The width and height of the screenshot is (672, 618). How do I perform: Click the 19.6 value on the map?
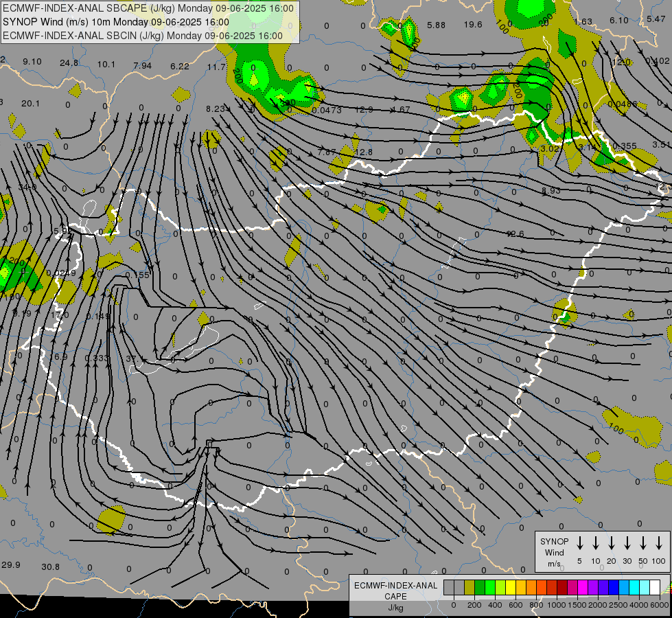point(473,25)
